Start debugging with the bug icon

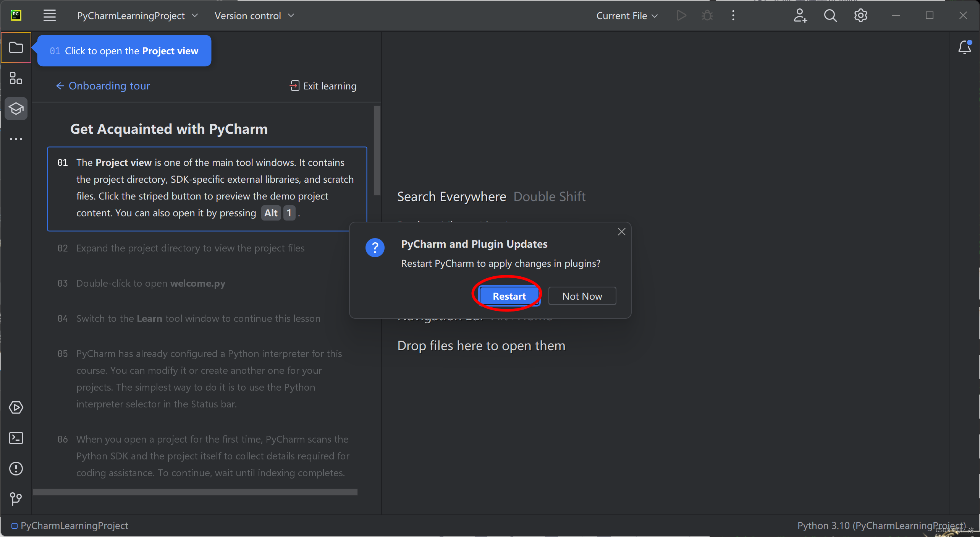[707, 16]
